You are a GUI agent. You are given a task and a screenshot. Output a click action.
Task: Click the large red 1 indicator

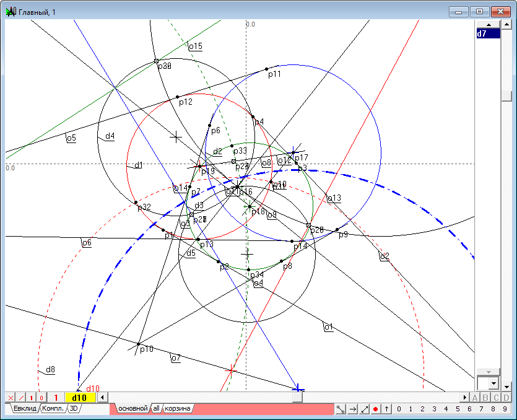click(x=56, y=398)
